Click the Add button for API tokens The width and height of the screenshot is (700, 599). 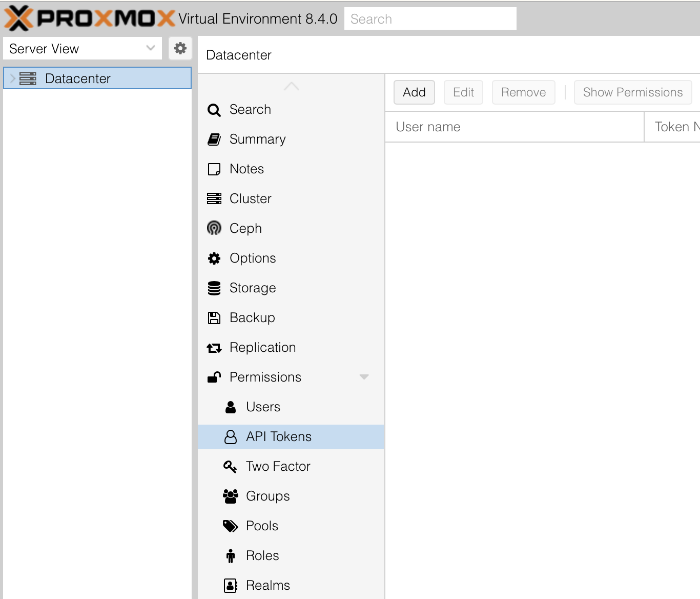pyautogui.click(x=414, y=92)
